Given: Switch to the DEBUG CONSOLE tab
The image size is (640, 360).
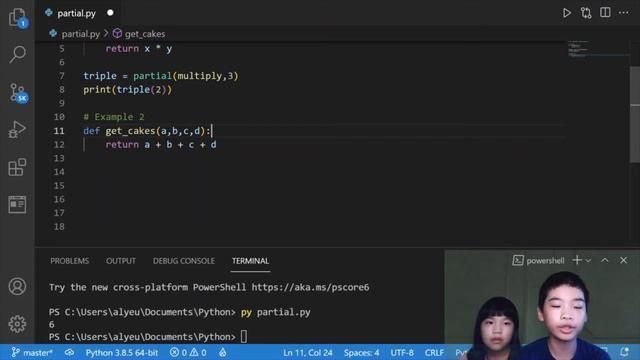Looking at the screenshot, I should pos(184,261).
